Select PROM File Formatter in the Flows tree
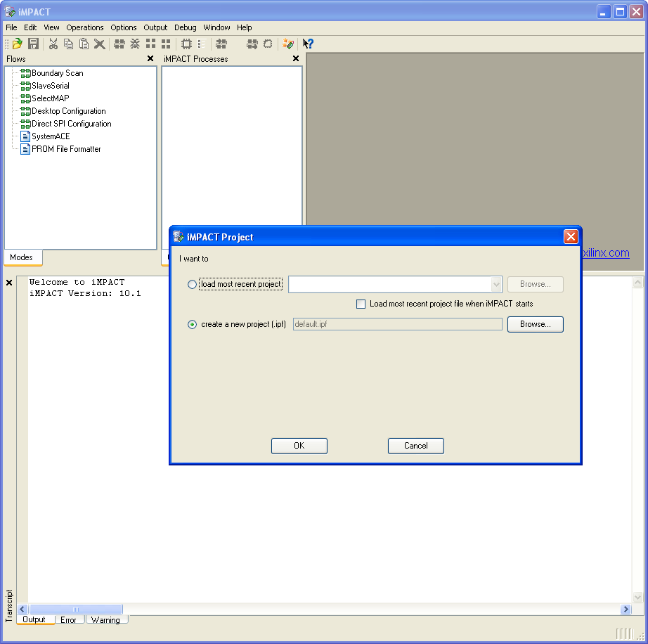Image resolution: width=648 pixels, height=644 pixels. pyautogui.click(x=66, y=149)
